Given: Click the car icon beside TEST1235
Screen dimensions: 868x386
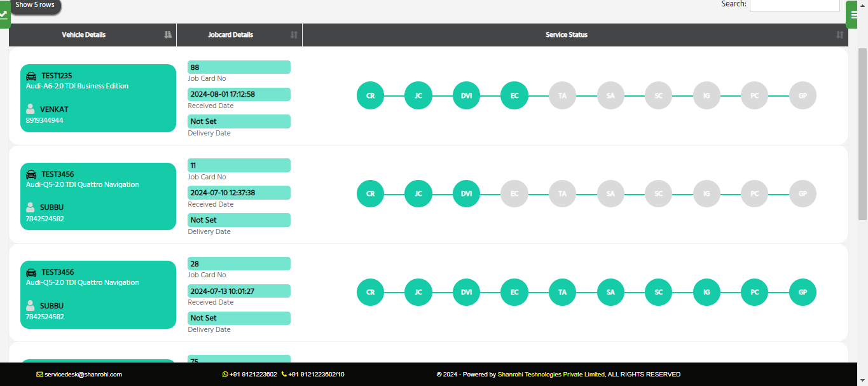Looking at the screenshot, I should (x=31, y=76).
